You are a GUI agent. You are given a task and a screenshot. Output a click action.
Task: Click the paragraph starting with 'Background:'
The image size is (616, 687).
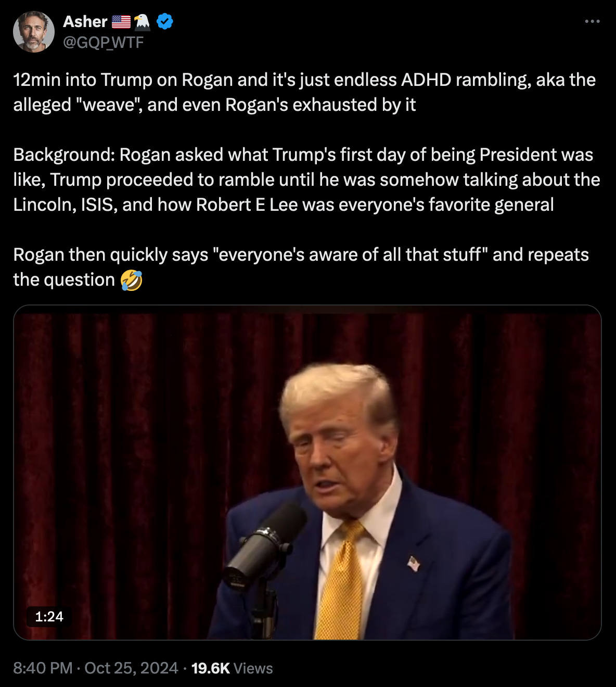(306, 180)
